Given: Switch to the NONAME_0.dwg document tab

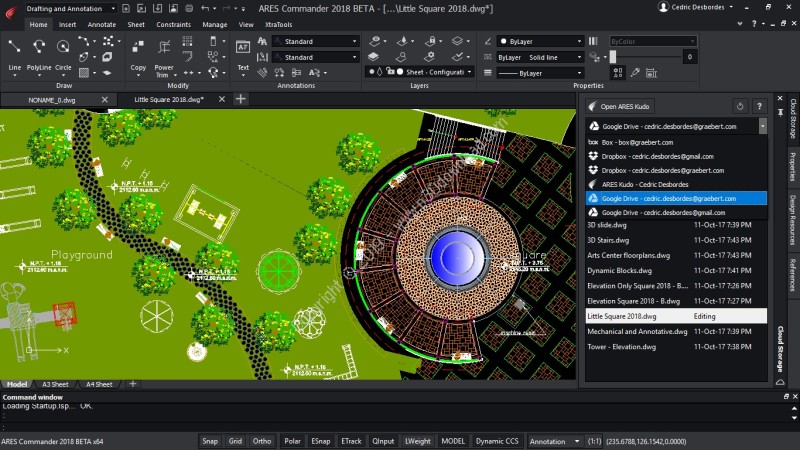Looking at the screenshot, I should (x=52, y=100).
